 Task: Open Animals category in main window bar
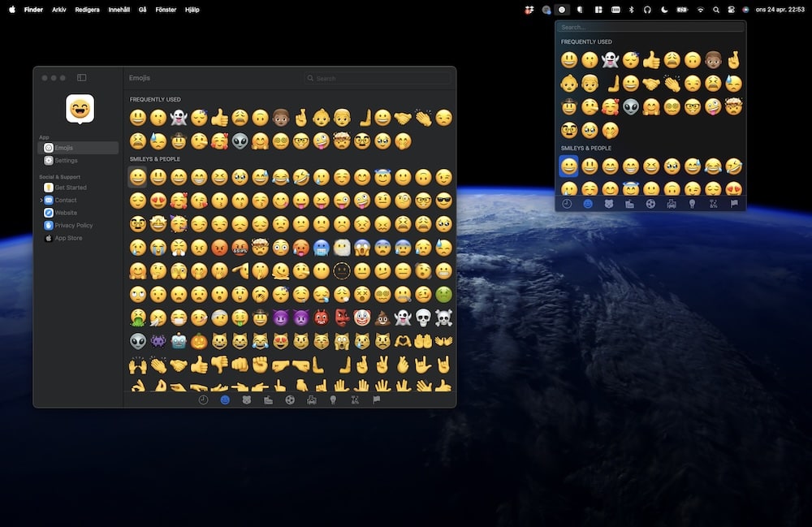pos(247,400)
